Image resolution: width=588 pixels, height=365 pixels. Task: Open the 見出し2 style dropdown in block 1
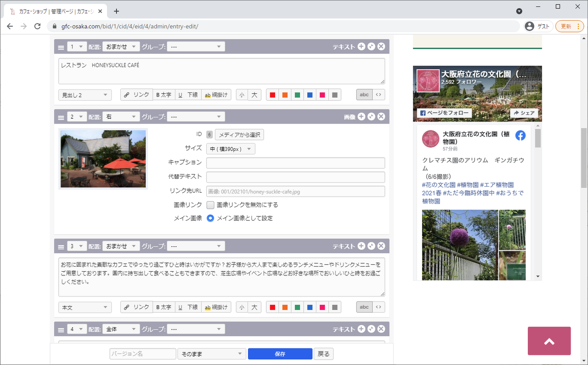click(x=85, y=95)
